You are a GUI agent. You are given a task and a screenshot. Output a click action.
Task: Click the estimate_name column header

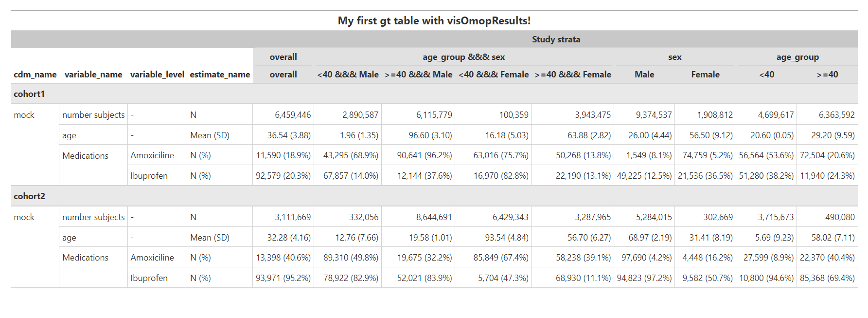[x=220, y=75]
